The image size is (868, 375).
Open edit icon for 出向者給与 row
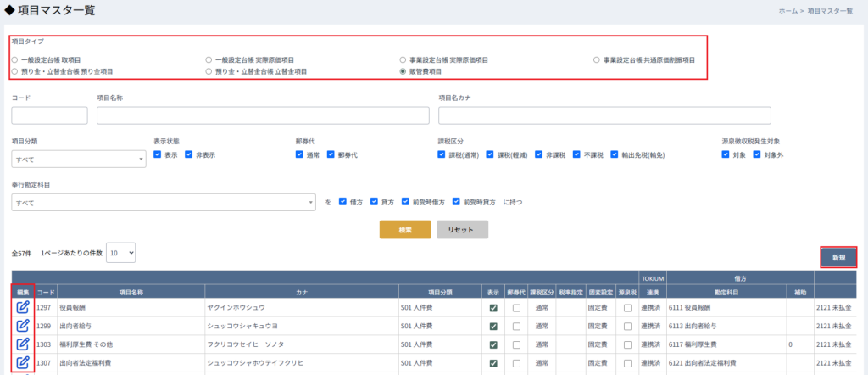[23, 326]
